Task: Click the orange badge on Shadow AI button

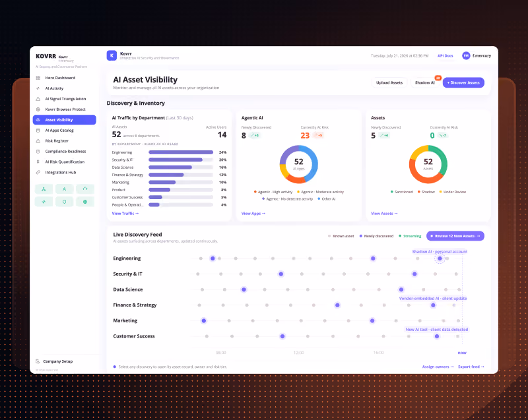Action: click(x=438, y=78)
